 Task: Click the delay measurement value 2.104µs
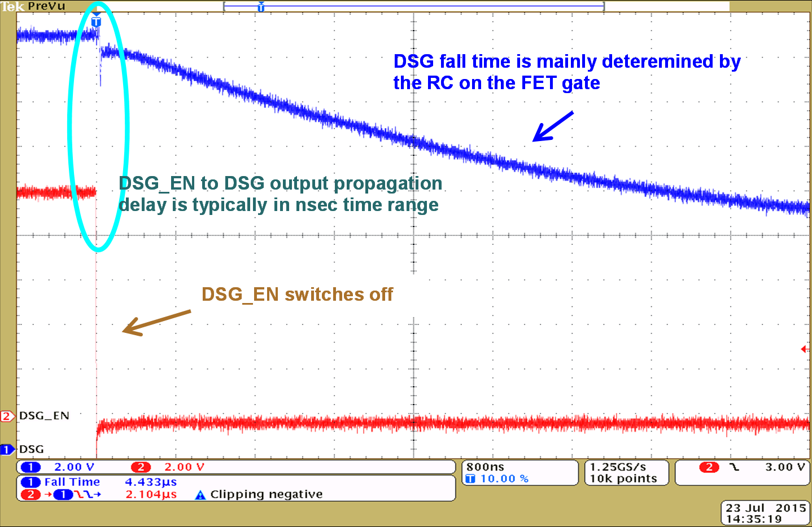151,495
